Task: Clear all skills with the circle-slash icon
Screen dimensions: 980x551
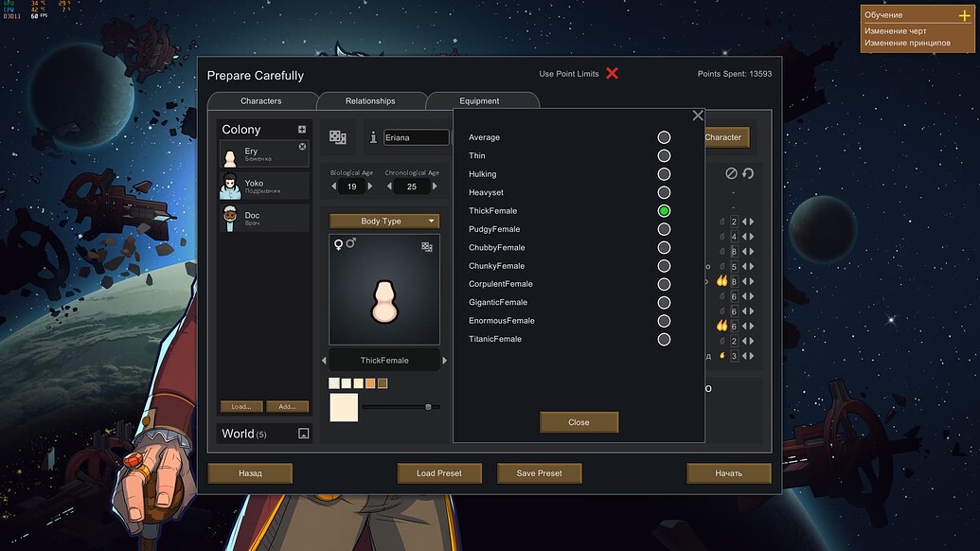Action: pos(731,173)
